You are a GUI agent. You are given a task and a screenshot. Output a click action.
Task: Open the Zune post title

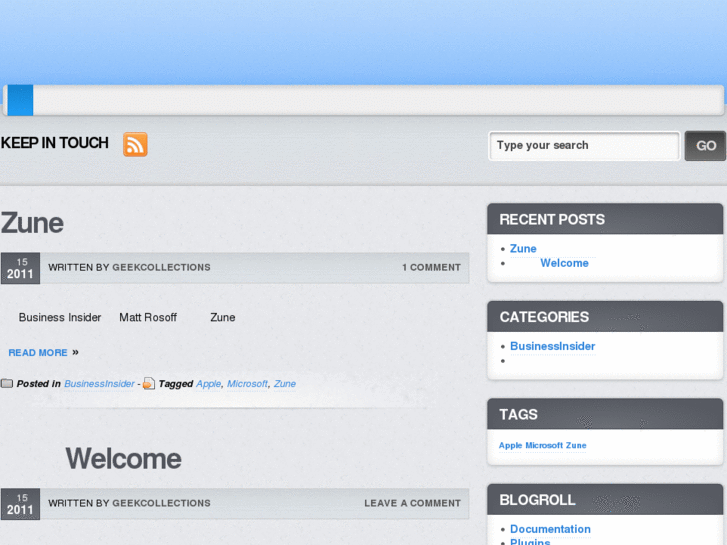(32, 224)
